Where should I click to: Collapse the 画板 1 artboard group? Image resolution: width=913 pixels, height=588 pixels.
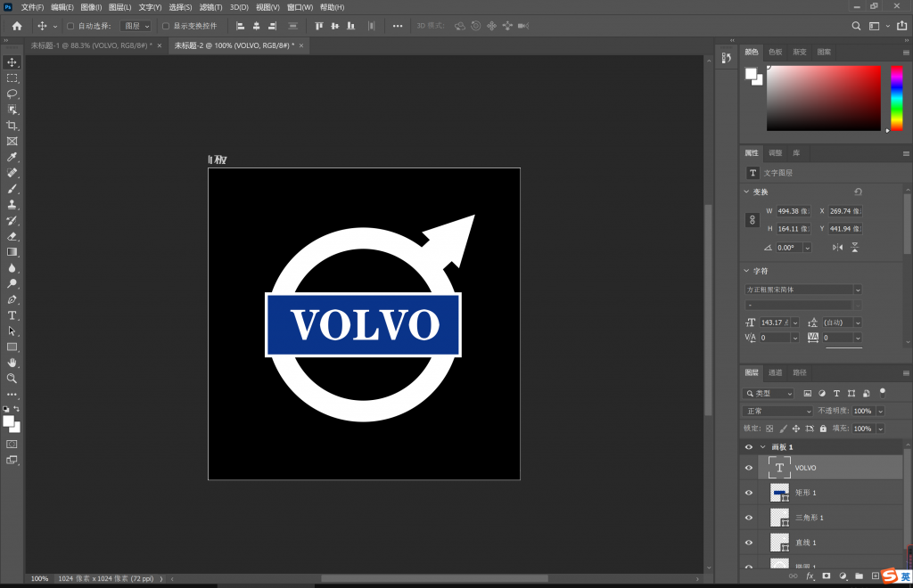762,447
